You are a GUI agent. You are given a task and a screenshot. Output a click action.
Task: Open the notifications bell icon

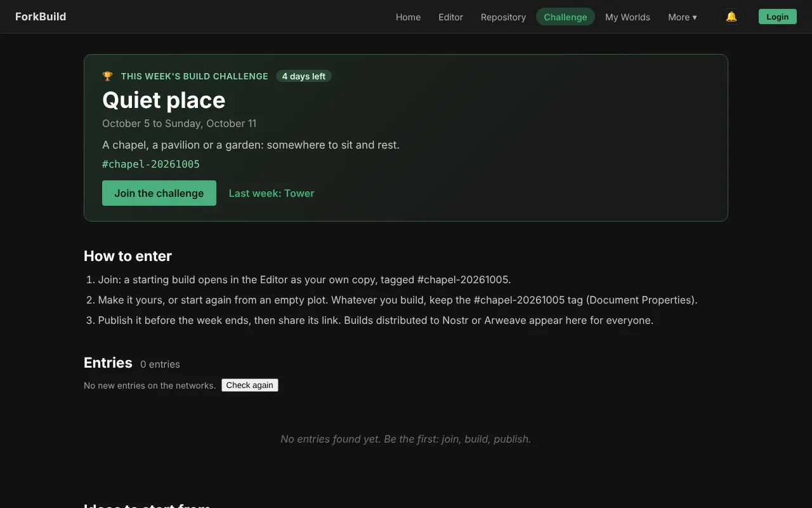731,17
